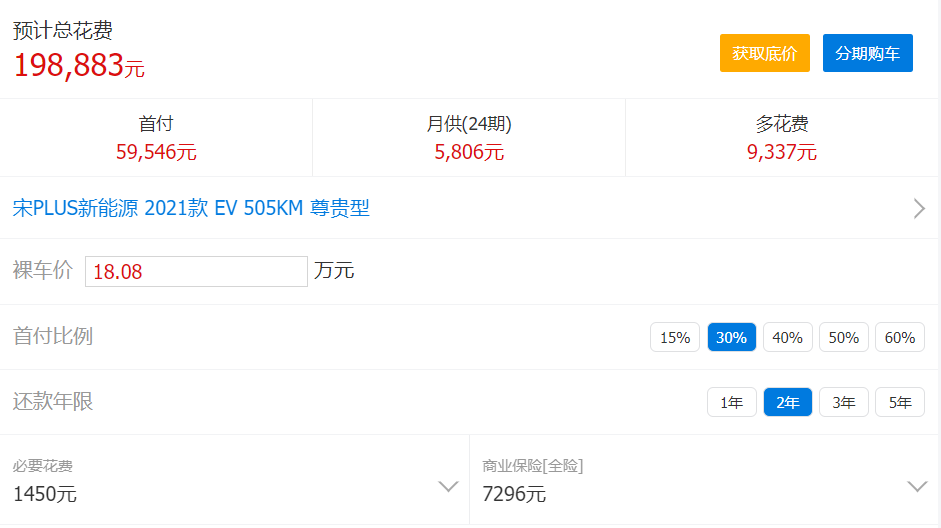
Task: Click the 分期购车 blue button
Action: pyautogui.click(x=867, y=53)
